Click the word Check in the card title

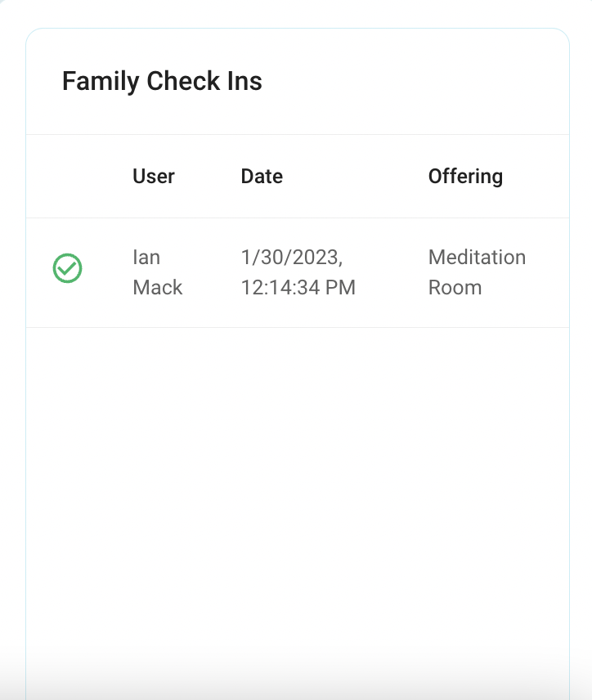point(183,81)
